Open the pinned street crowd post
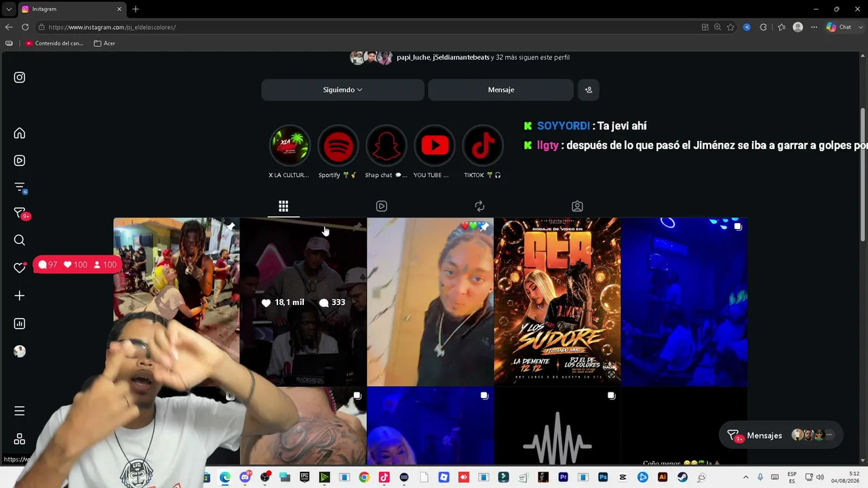The width and height of the screenshot is (868, 488). click(x=176, y=278)
